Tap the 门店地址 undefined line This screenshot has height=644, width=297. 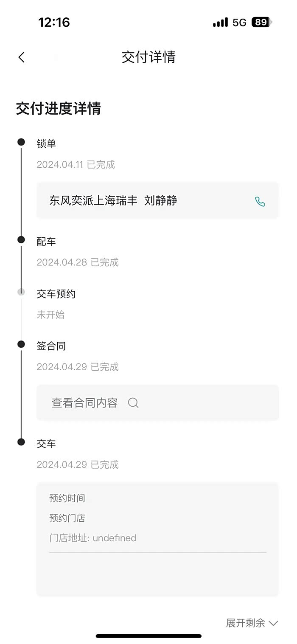click(x=92, y=538)
